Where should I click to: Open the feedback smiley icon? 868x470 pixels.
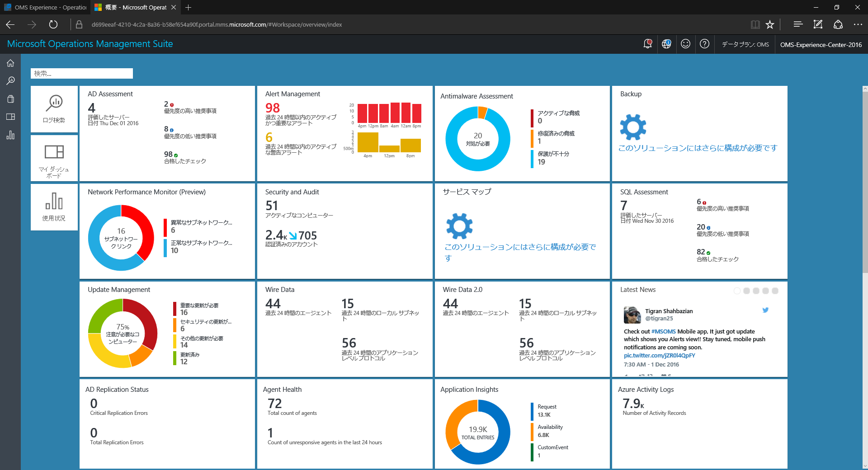pyautogui.click(x=686, y=44)
